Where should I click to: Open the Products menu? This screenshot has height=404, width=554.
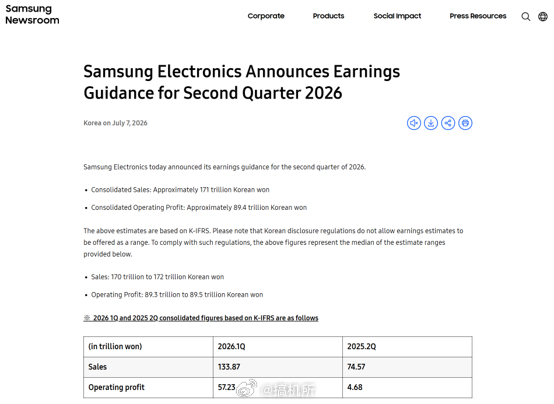pos(328,16)
